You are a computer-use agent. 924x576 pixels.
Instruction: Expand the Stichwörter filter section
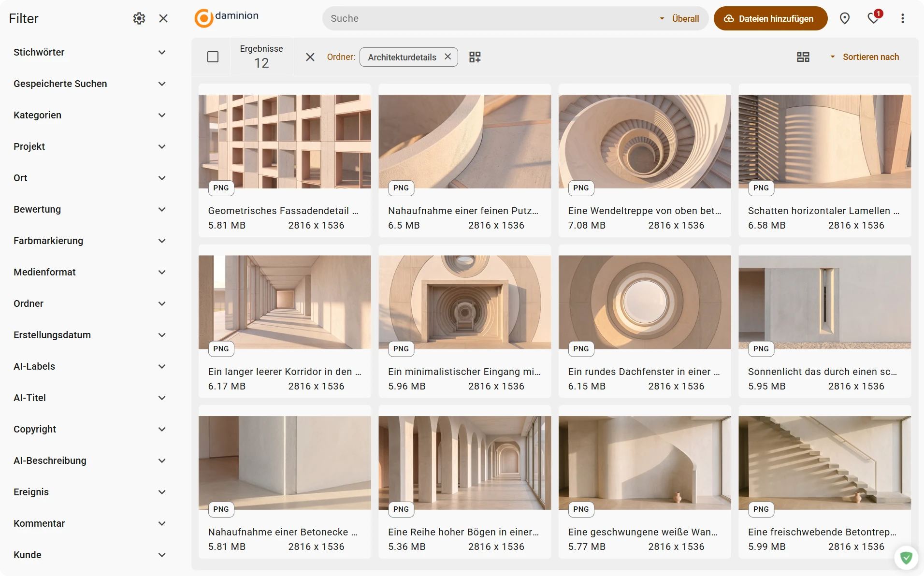coord(90,52)
